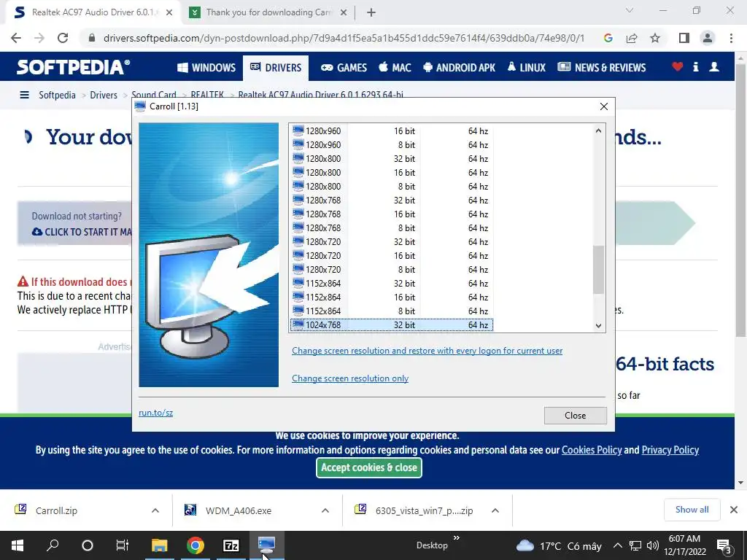
Task: Open Softpedia hamburger menu
Action: click(x=24, y=95)
